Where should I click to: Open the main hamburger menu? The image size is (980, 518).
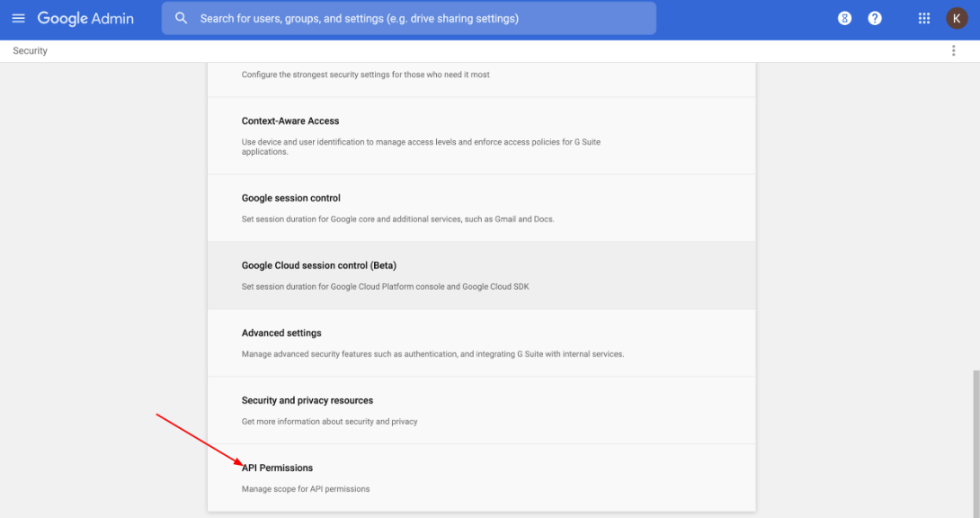point(18,18)
